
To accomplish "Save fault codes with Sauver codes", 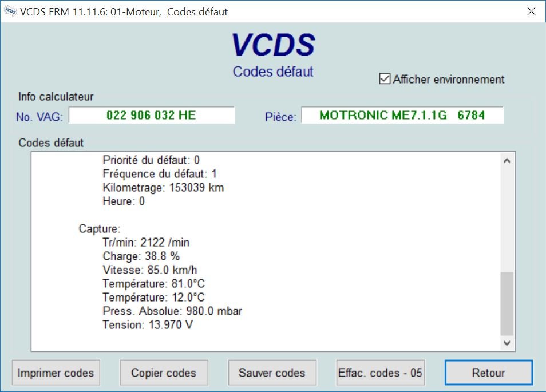I will [x=272, y=373].
